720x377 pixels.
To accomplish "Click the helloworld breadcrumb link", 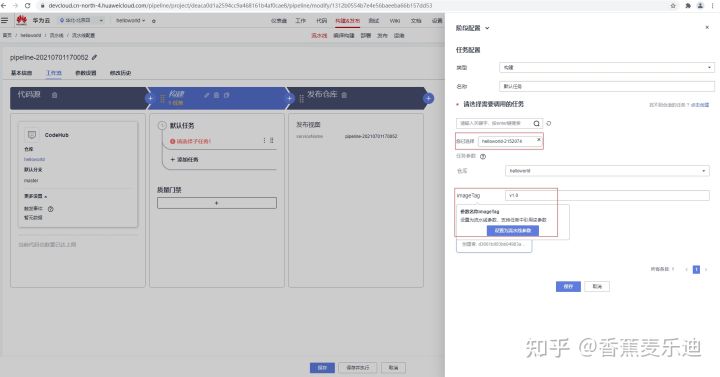I will click(x=30, y=35).
